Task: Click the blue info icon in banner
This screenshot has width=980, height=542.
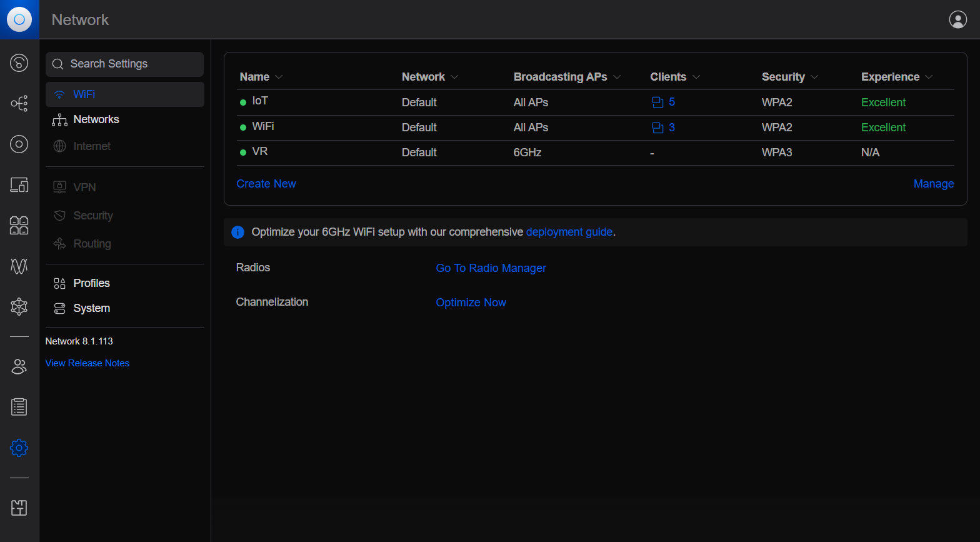Action: click(237, 232)
